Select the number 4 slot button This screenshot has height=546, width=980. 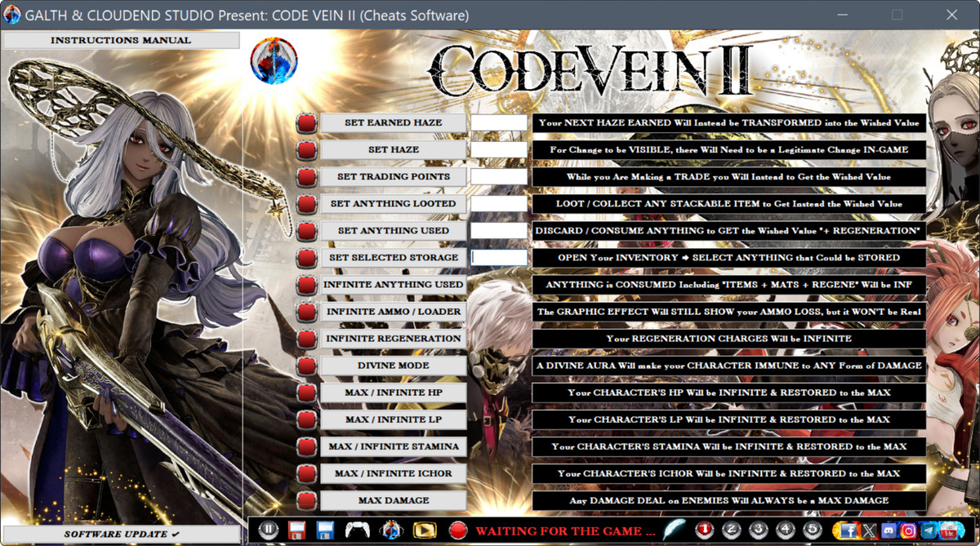point(786,530)
